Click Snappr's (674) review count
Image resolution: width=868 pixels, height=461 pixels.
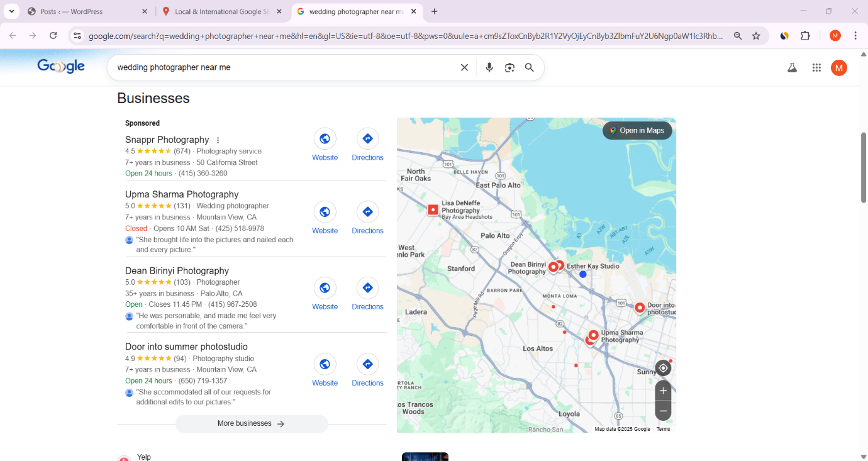click(x=182, y=151)
